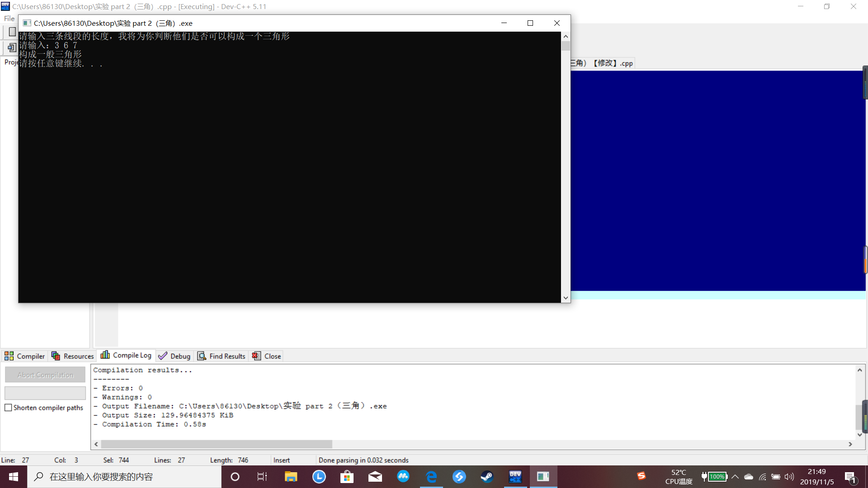868x488 pixels.
Task: Open File Explorer from the taskbar
Action: click(291, 477)
